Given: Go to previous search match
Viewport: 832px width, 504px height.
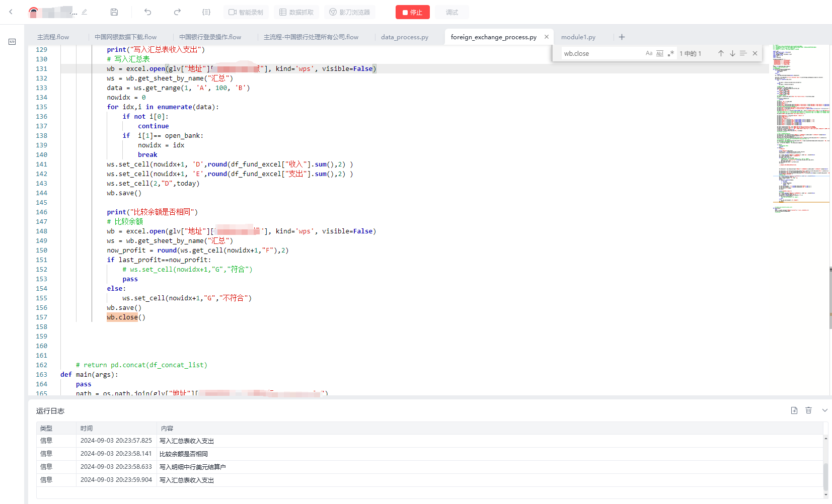Looking at the screenshot, I should pos(721,53).
